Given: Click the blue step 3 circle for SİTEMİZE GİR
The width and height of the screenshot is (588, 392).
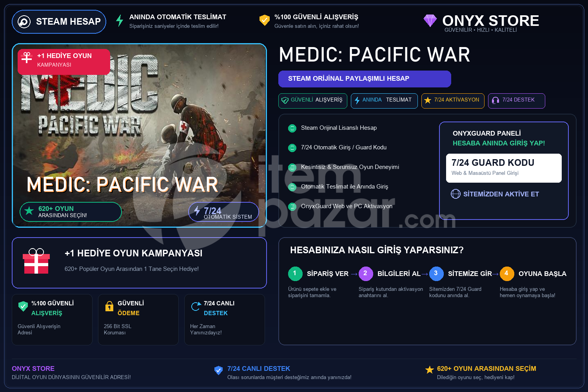Looking at the screenshot, I should click(x=436, y=274).
